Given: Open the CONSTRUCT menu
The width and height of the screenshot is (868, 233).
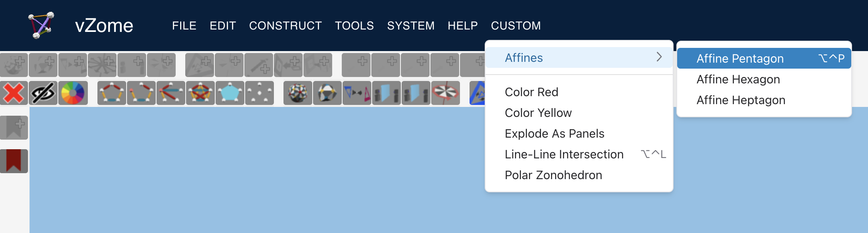Looking at the screenshot, I should [285, 26].
